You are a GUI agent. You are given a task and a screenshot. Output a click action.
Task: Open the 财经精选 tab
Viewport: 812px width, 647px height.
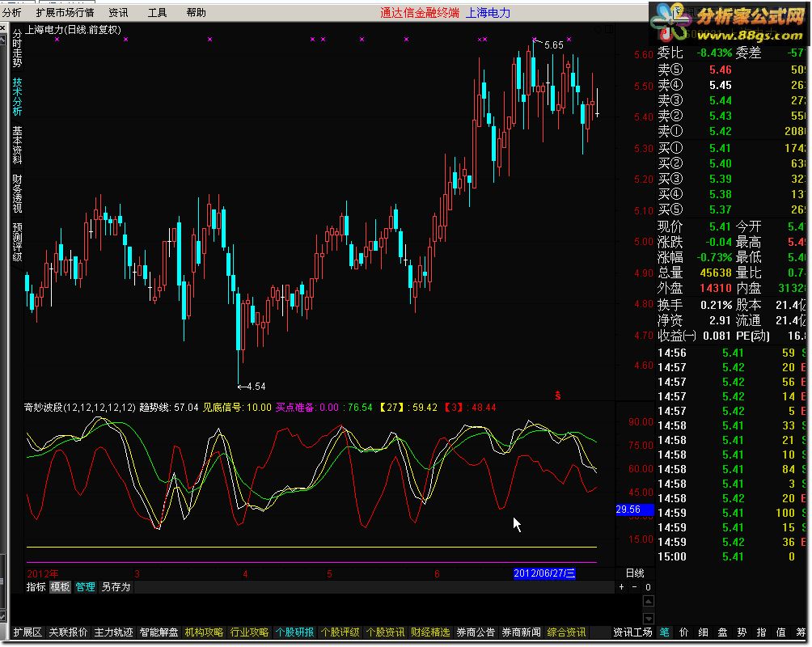pyautogui.click(x=430, y=632)
